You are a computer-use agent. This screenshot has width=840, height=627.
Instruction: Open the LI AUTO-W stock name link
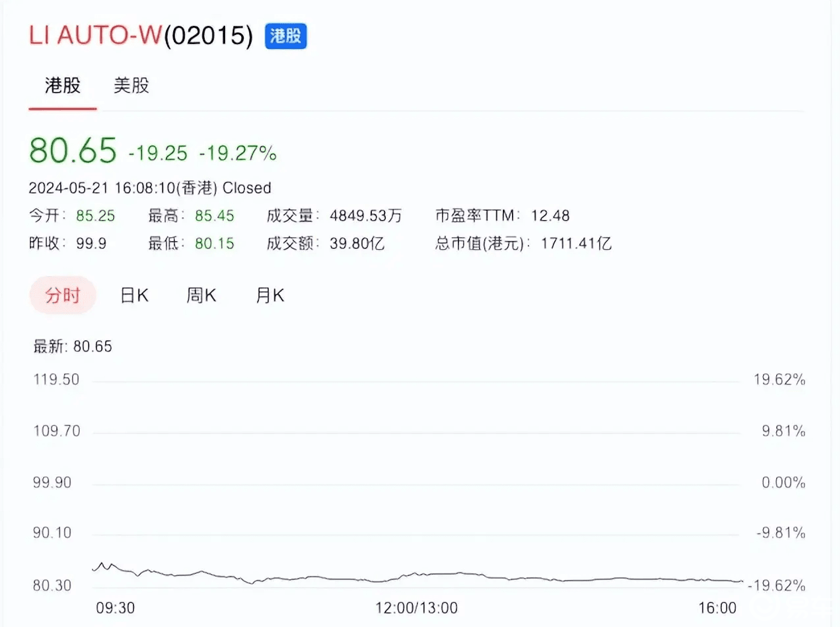[x=96, y=36]
